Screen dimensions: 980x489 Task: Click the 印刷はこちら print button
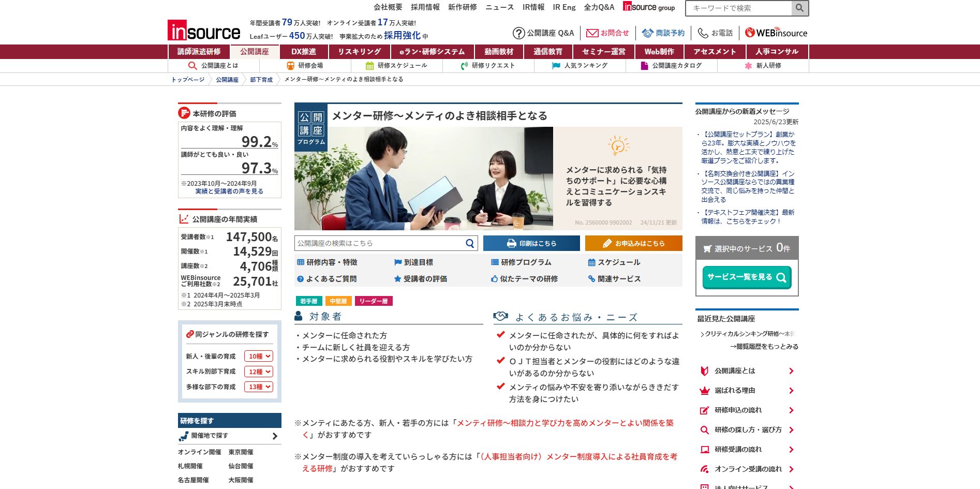531,243
